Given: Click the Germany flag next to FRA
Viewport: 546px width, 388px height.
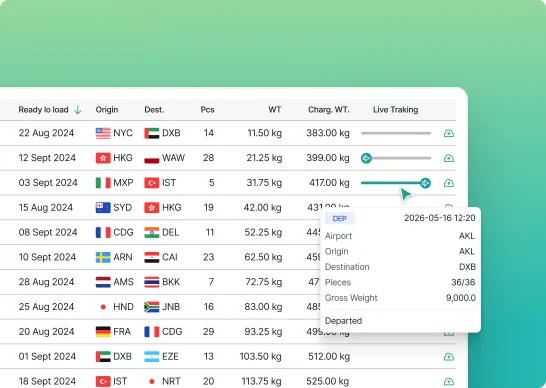Looking at the screenshot, I should pyautogui.click(x=103, y=332).
